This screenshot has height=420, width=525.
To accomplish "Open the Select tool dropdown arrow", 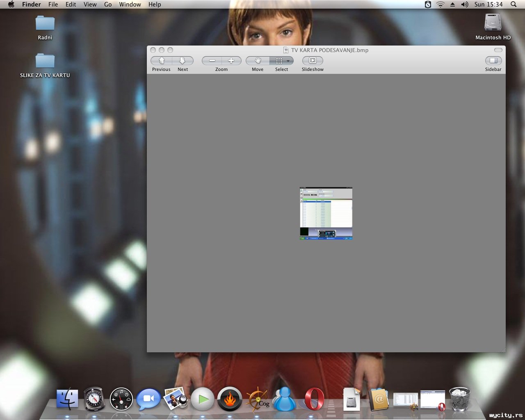I will point(288,61).
